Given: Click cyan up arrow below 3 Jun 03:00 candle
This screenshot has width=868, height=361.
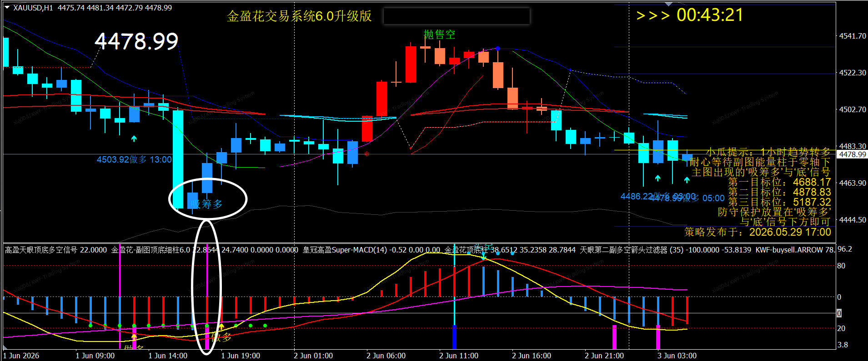Looking at the screenshot, I should 657,178.
